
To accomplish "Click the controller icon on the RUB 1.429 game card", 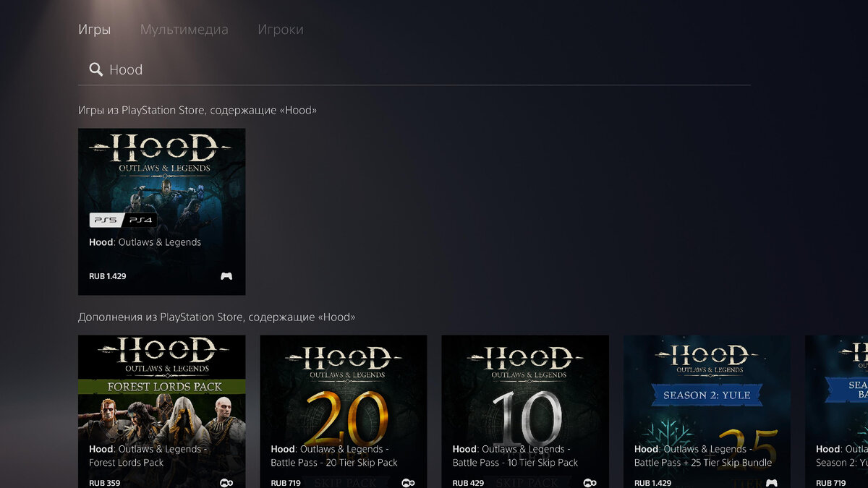I will [x=226, y=276].
